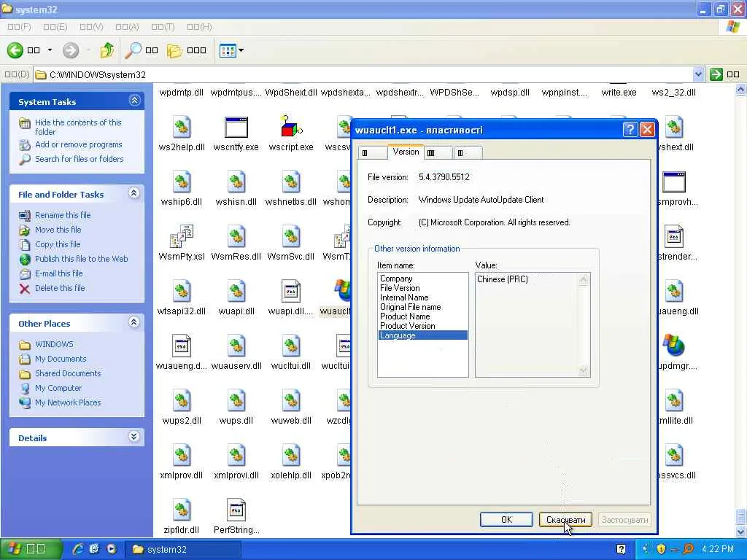Viewport: 747px width, 560px height.
Task: Select the WsmPty.xsl file icon
Action: pyautogui.click(x=182, y=237)
